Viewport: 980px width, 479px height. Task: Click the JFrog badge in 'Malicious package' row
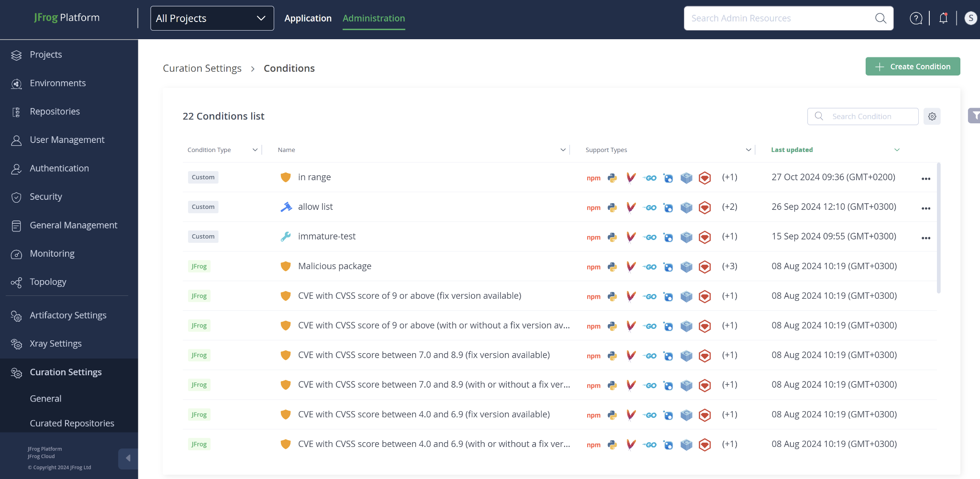(x=199, y=266)
